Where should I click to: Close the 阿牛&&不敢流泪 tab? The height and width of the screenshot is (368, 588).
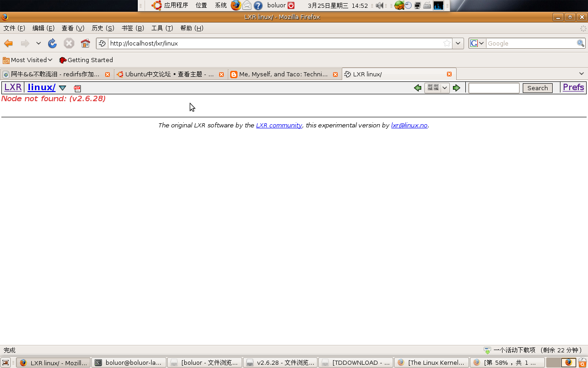[x=107, y=74]
